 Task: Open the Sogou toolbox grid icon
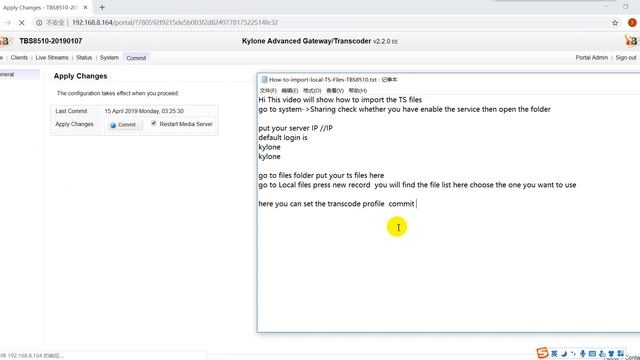(620, 353)
